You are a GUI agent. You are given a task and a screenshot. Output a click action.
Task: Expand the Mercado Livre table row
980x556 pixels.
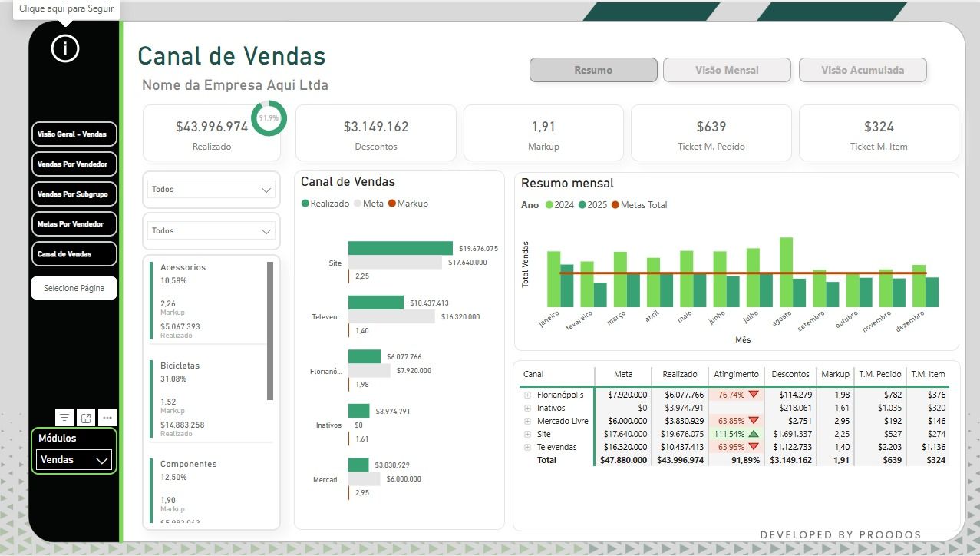click(x=527, y=421)
